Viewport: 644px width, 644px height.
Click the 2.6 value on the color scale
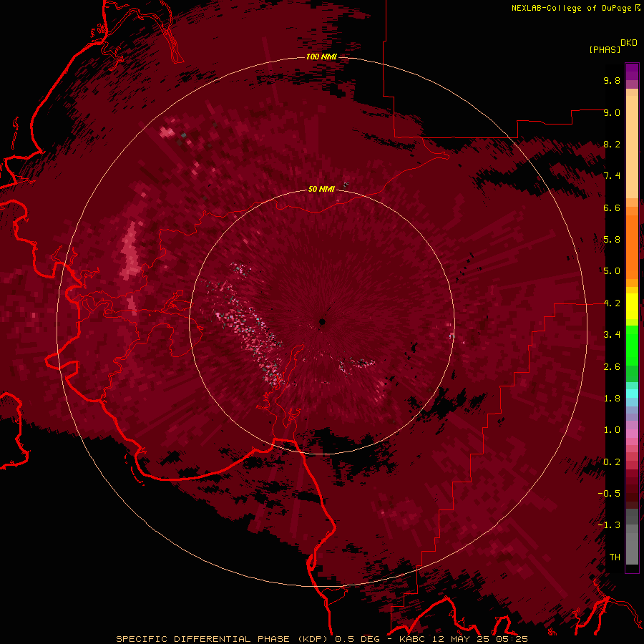(x=612, y=367)
